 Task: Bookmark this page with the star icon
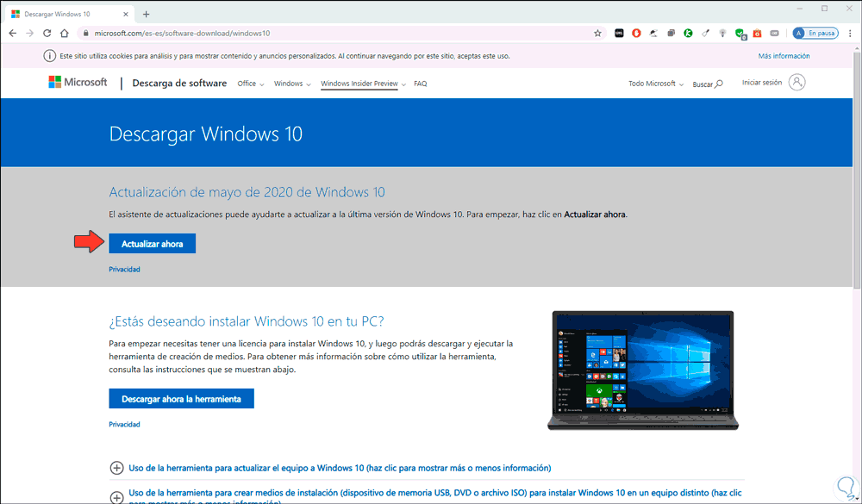coord(597,32)
